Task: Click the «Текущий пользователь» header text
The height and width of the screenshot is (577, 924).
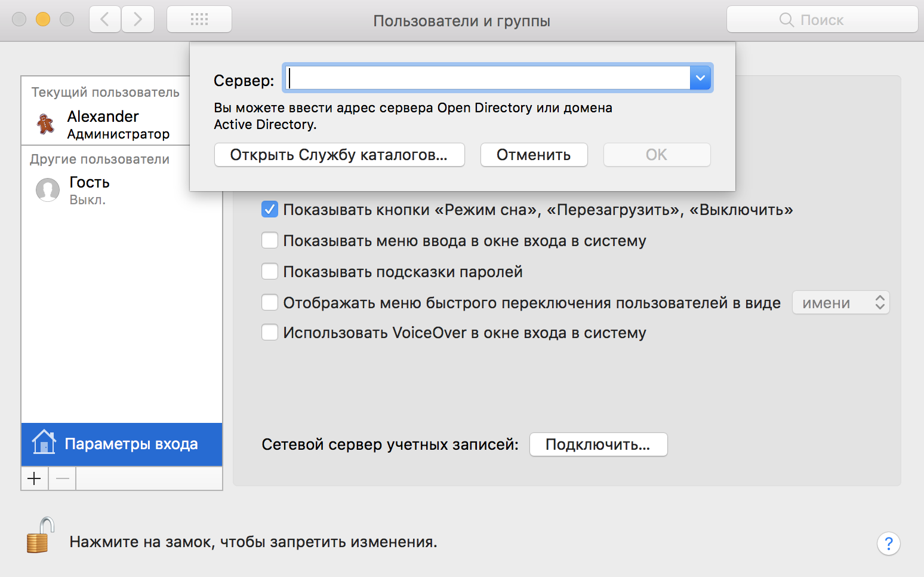Action: tap(105, 93)
